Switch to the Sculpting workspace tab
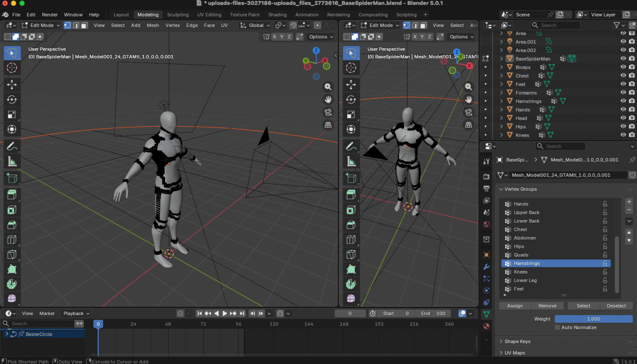Screen dimensions: 637x364 tap(177, 15)
